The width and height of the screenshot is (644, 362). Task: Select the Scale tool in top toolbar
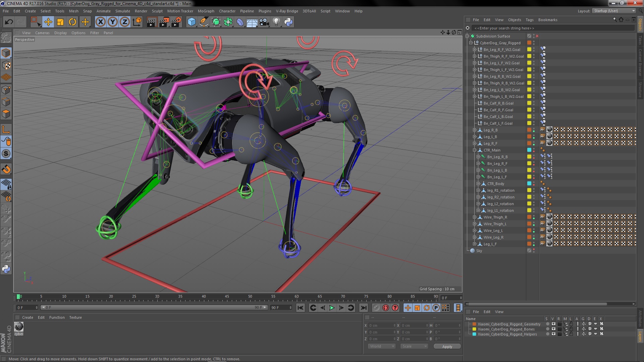[60, 22]
